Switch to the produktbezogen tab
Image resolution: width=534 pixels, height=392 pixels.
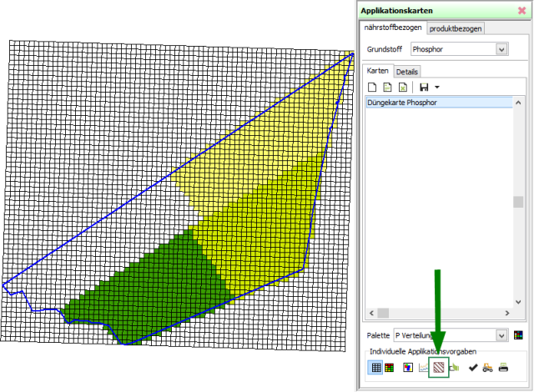tap(456, 28)
